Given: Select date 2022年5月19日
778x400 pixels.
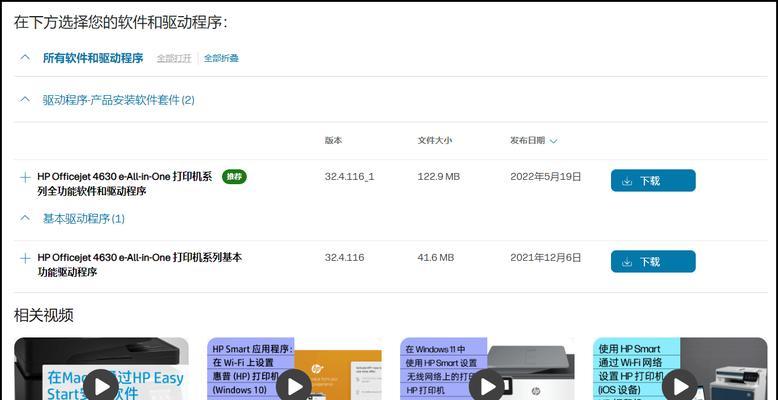Looking at the screenshot, I should tap(546, 177).
